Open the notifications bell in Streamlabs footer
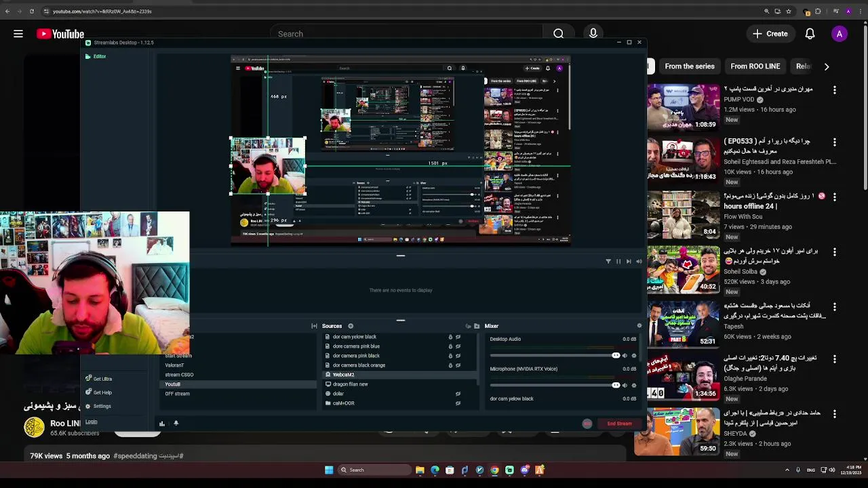Screen dimensions: 868x488 pos(176,424)
